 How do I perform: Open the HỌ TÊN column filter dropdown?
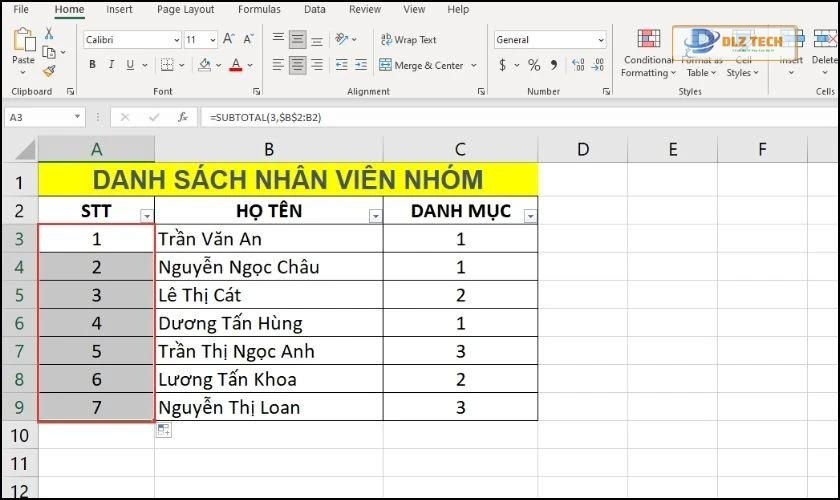375,216
